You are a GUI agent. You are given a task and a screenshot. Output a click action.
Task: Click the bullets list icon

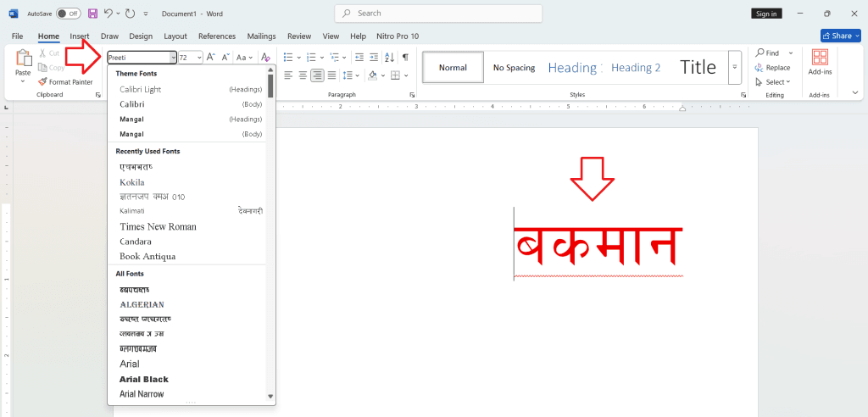[288, 57]
